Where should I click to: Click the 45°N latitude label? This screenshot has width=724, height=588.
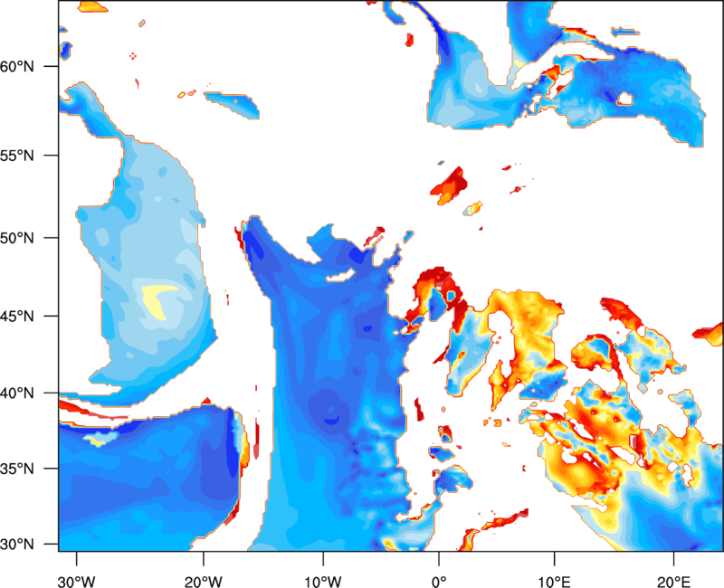pos(17,316)
